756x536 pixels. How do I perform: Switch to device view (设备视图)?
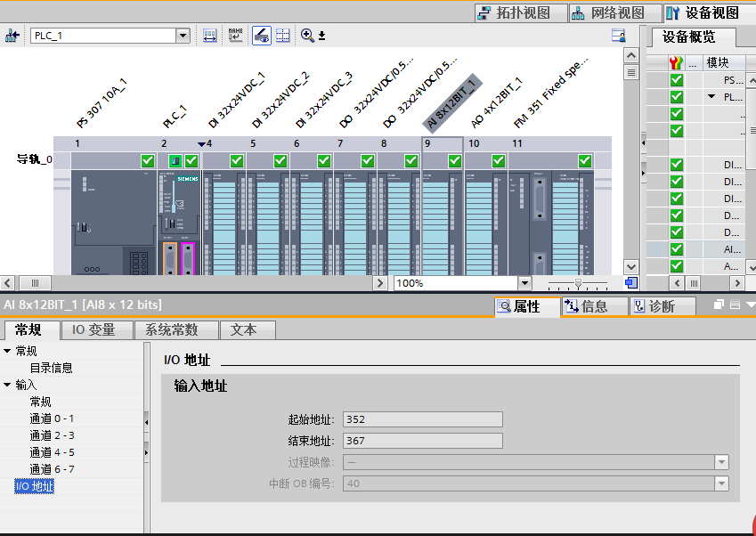(x=709, y=12)
